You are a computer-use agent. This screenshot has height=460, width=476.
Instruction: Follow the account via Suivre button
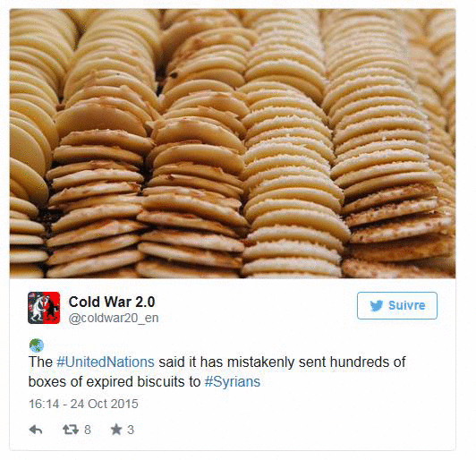click(x=397, y=306)
